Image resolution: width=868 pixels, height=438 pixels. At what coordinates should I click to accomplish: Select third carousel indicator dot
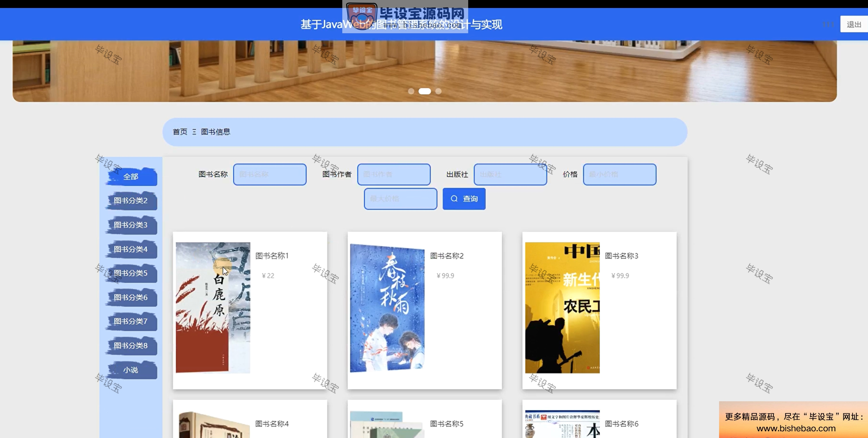pyautogui.click(x=438, y=91)
